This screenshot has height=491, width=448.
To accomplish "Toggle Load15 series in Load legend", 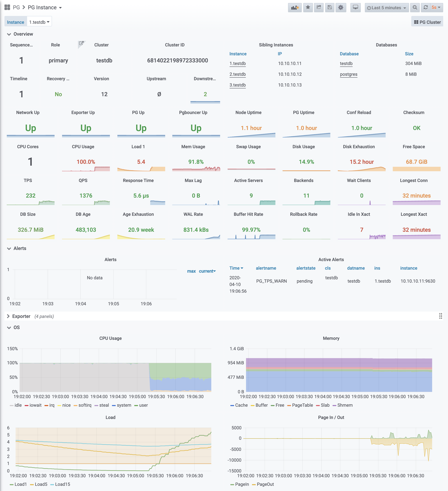I will point(62,484).
